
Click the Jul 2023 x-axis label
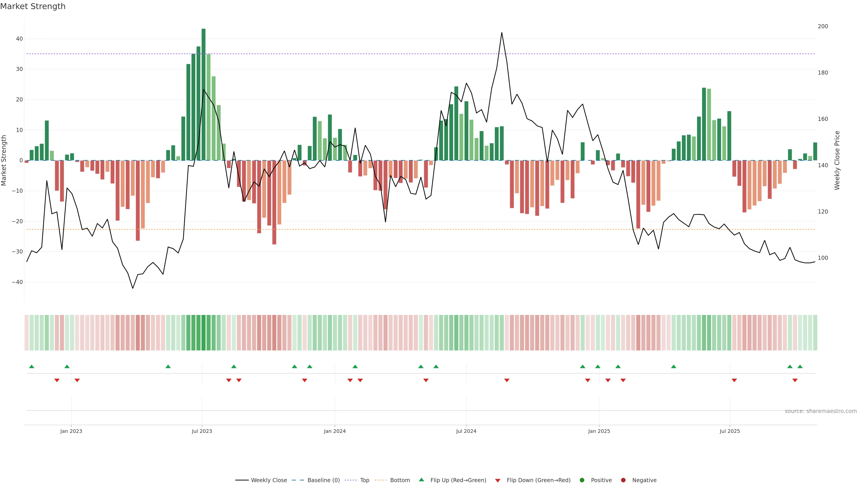click(x=202, y=431)
